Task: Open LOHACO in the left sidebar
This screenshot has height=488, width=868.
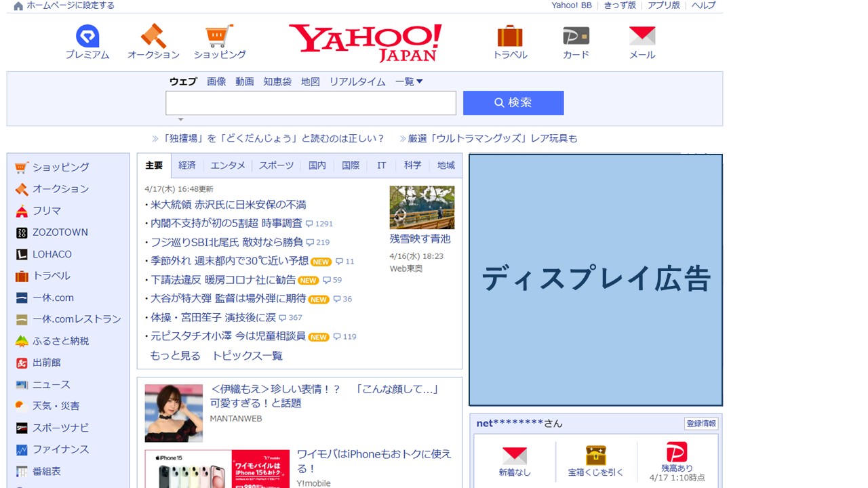Action: click(x=52, y=254)
